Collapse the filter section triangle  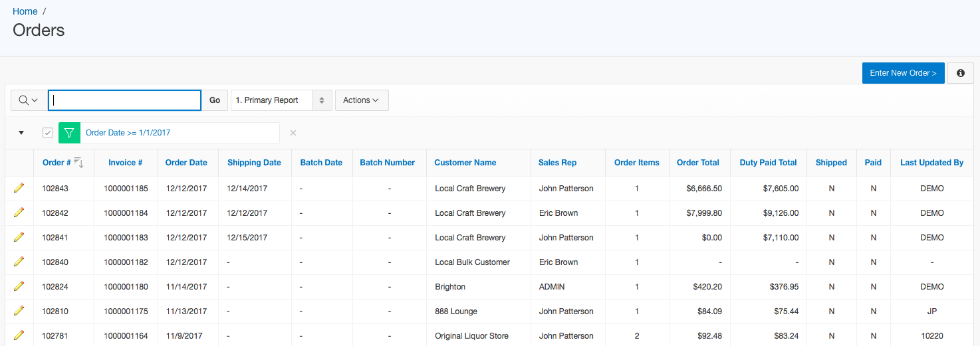click(21, 133)
